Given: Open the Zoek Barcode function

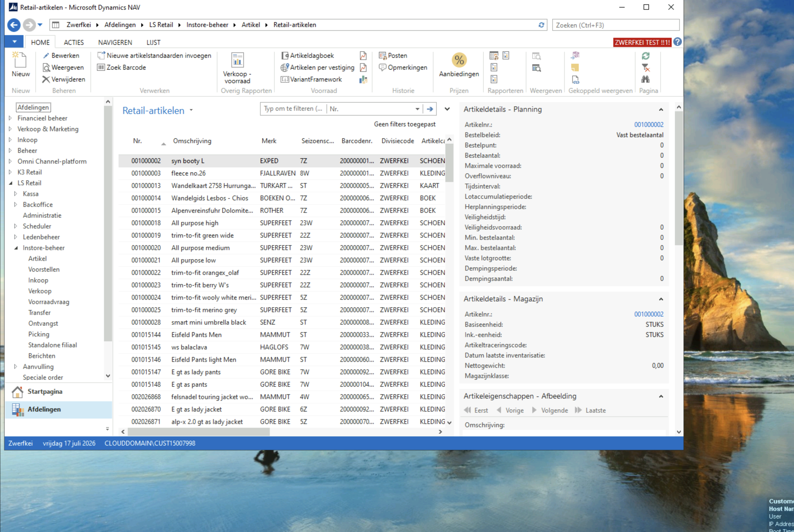Looking at the screenshot, I should point(122,67).
